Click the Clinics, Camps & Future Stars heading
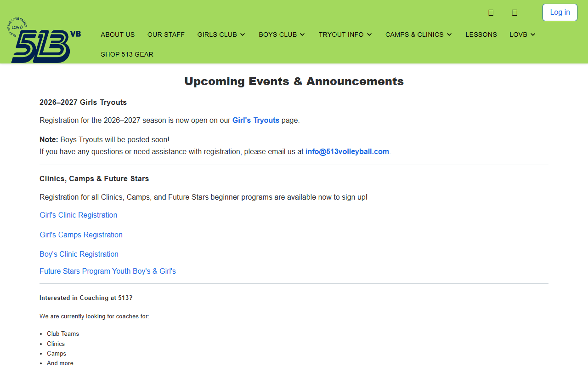This screenshot has height=368, width=588. coord(94,179)
